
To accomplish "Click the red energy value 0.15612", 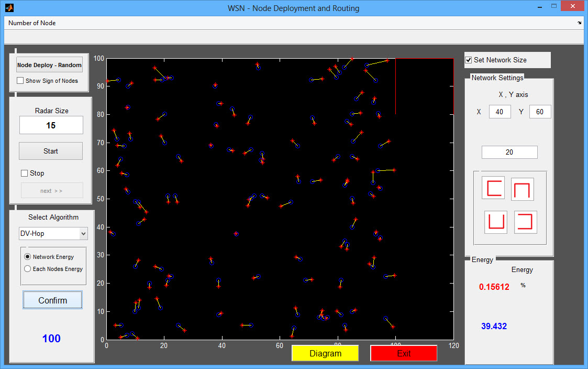I will pyautogui.click(x=494, y=287).
